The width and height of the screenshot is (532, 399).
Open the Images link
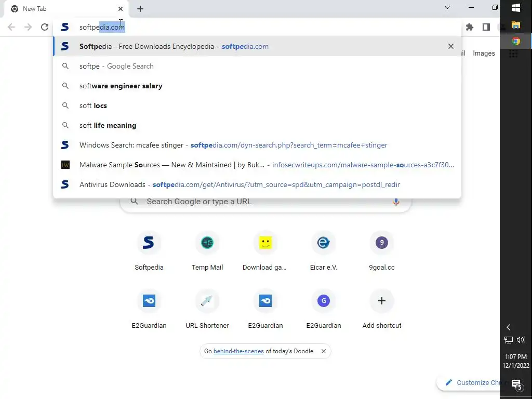484,54
